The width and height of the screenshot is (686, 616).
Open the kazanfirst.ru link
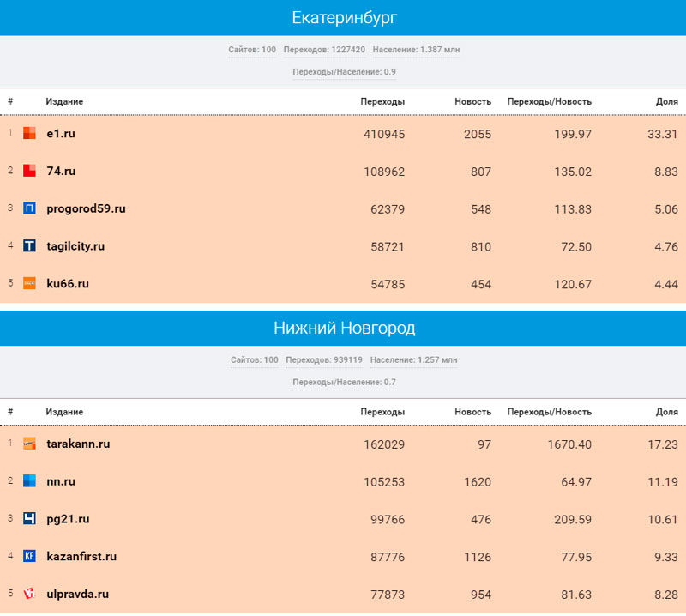click(81, 556)
